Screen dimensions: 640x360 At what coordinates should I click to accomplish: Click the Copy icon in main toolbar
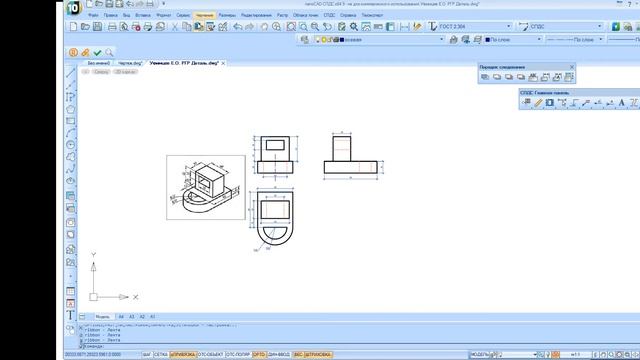pos(187,27)
